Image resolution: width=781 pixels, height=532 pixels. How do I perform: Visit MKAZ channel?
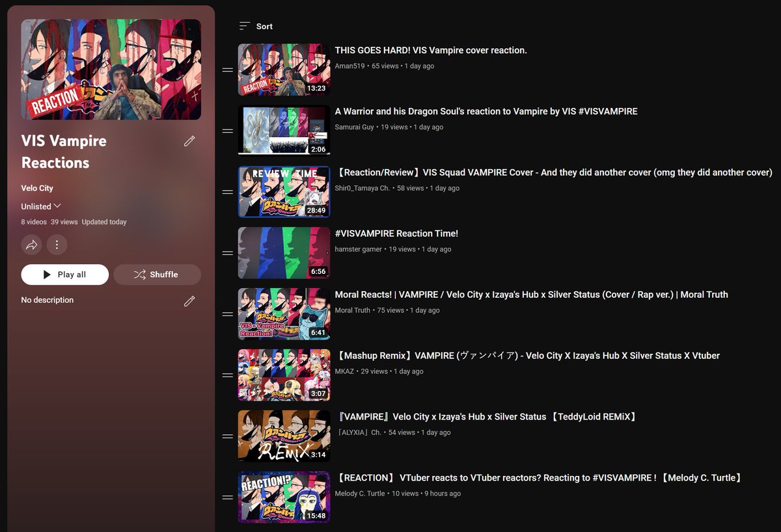point(344,371)
